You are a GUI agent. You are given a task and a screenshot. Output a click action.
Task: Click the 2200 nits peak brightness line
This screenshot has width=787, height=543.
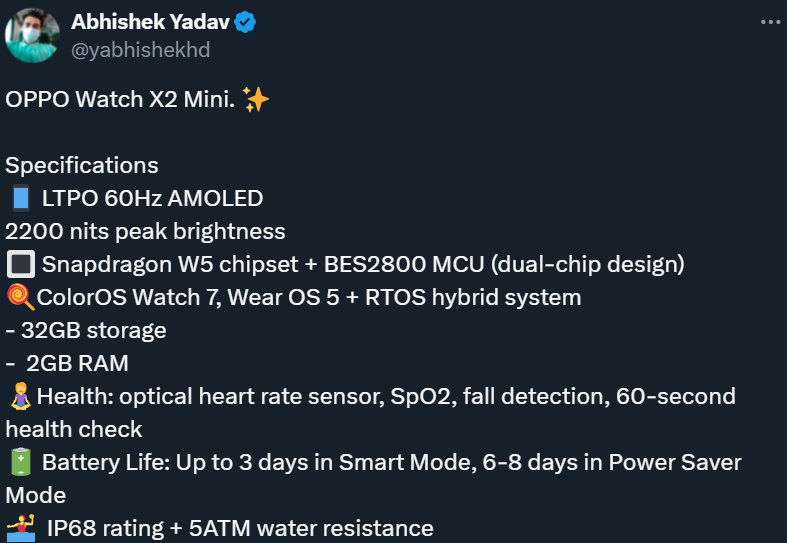146,231
